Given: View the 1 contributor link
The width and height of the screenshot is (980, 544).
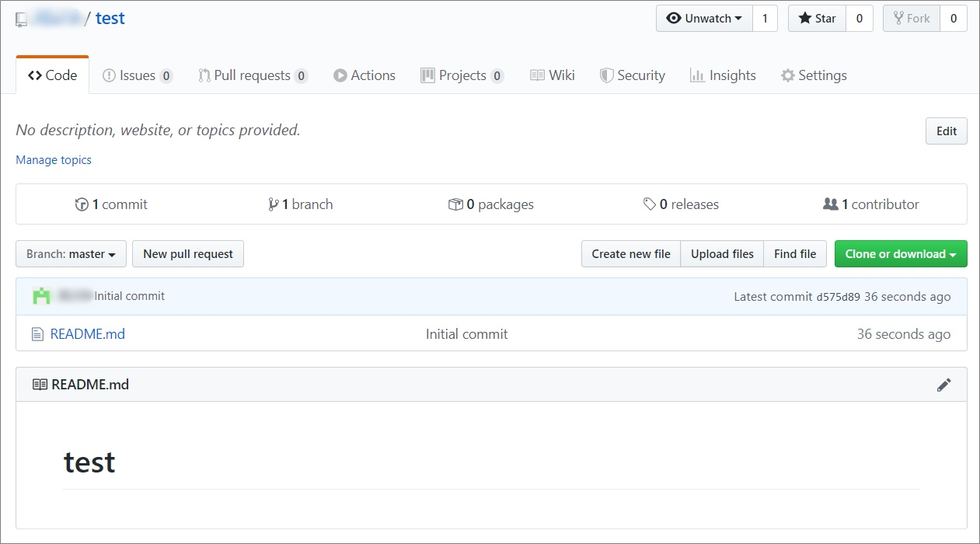Looking at the screenshot, I should 870,204.
